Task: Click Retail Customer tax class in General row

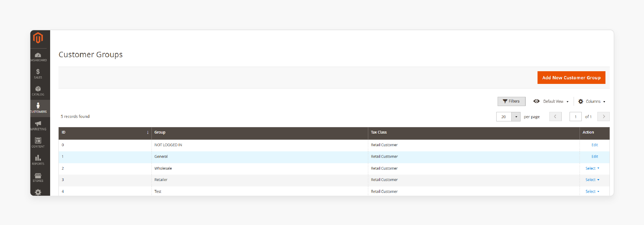Action: point(384,156)
